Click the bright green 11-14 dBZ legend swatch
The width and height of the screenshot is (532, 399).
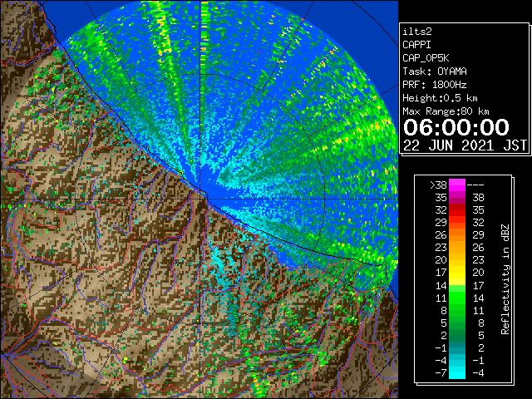coord(457,298)
